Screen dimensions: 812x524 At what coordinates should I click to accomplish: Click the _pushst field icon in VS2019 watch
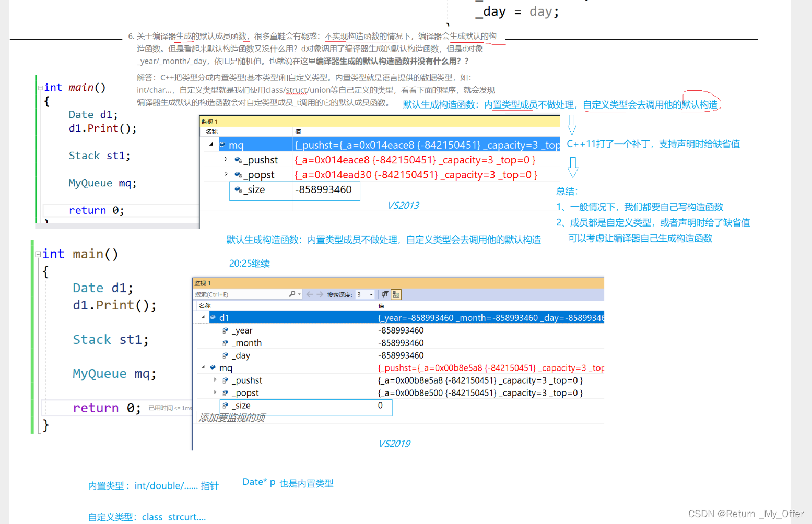click(x=225, y=380)
